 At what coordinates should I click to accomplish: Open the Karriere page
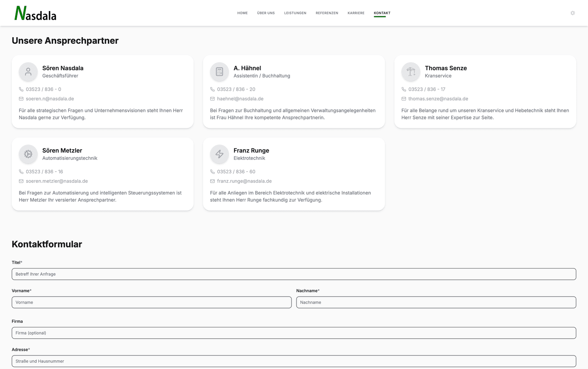356,13
